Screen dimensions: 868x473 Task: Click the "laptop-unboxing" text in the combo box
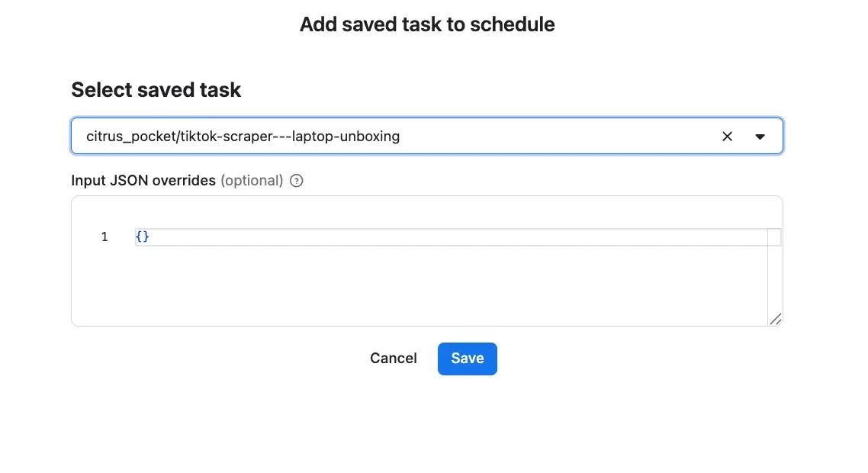(x=346, y=137)
